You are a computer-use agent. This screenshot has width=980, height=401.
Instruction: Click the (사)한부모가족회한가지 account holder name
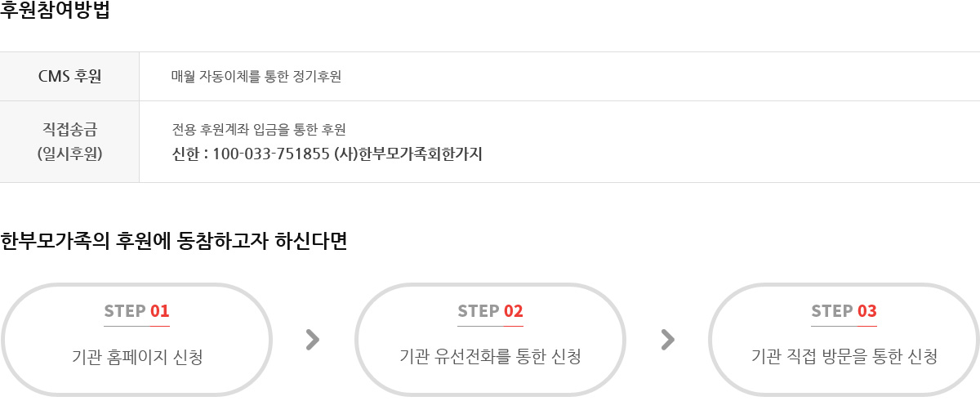click(x=408, y=154)
